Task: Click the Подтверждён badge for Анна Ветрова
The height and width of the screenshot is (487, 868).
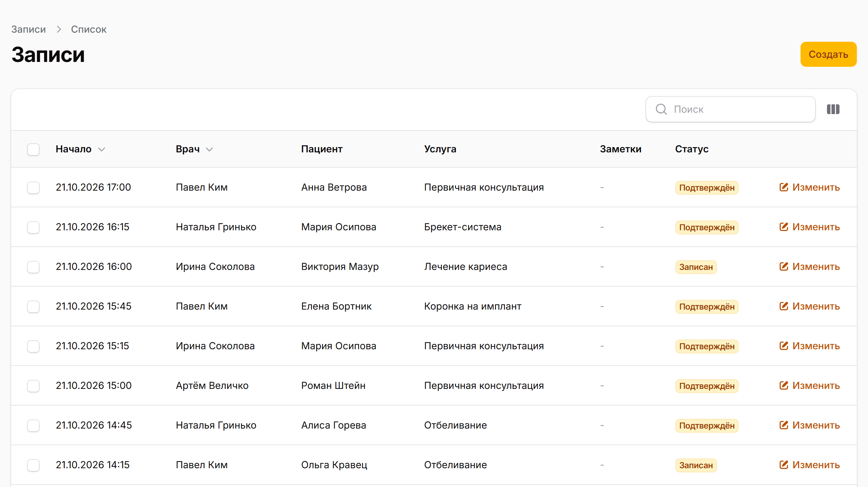Action: coord(707,188)
